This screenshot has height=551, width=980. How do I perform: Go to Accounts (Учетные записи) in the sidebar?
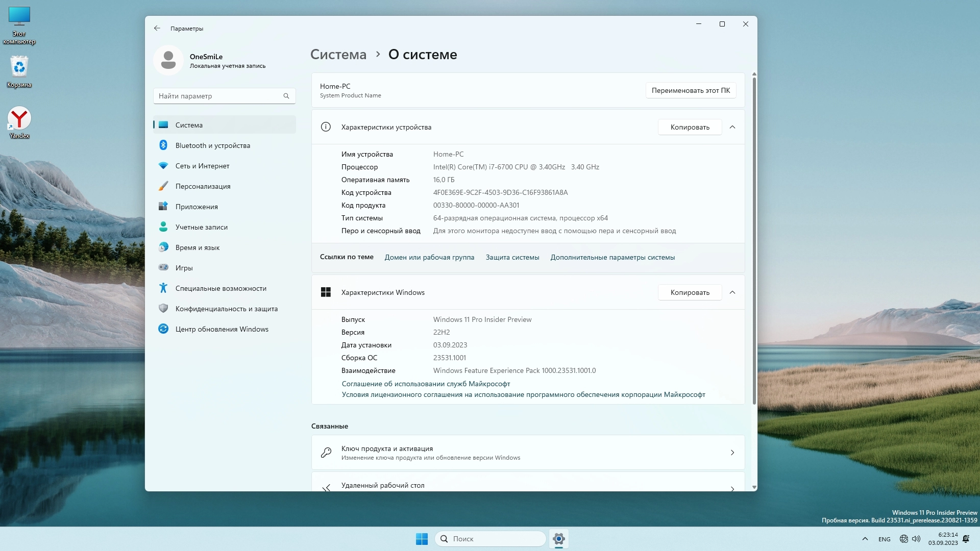201,227
